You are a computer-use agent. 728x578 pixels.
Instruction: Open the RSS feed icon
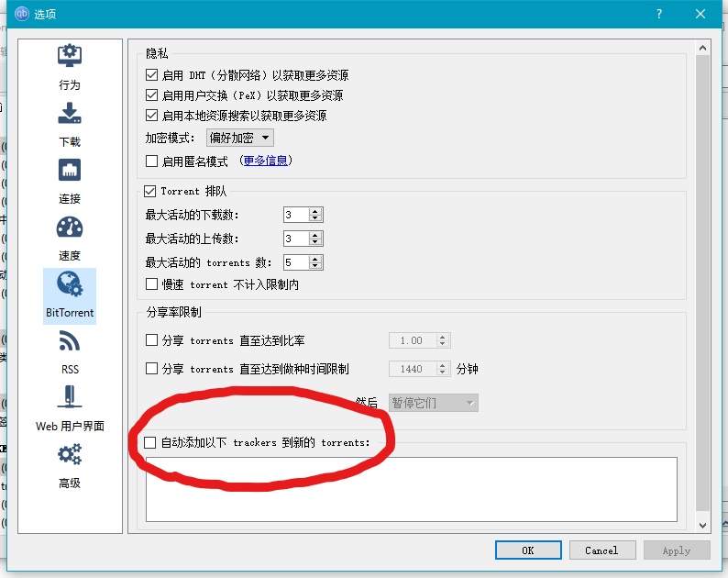click(x=70, y=341)
